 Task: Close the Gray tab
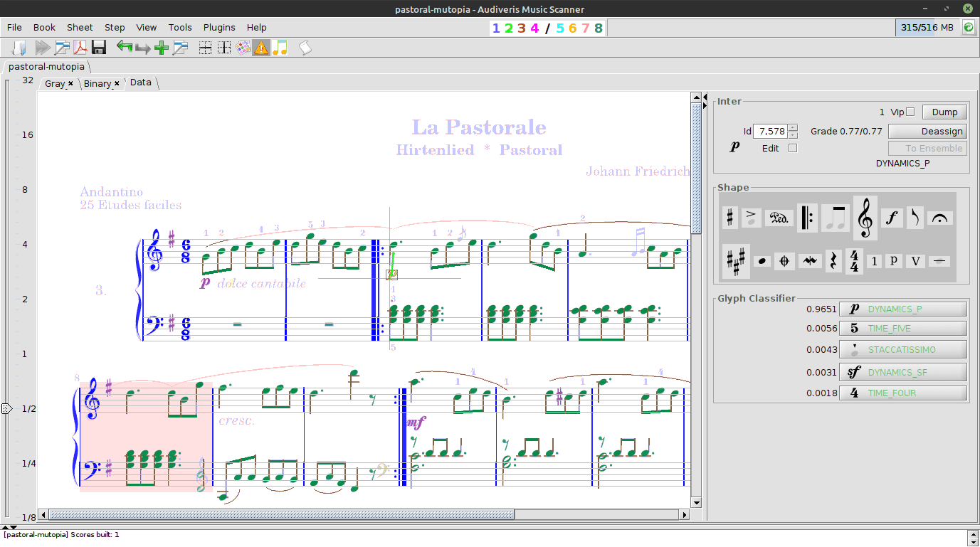pyautogui.click(x=70, y=83)
